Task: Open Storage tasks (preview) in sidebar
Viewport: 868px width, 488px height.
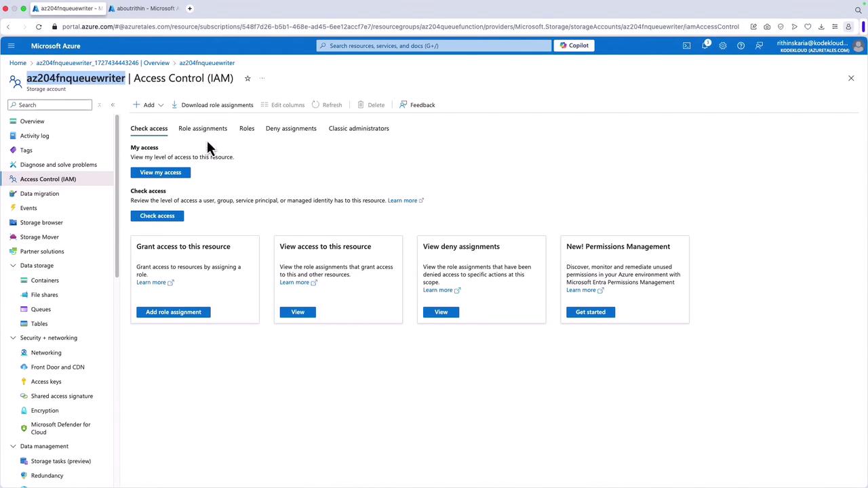Action: tap(61, 461)
